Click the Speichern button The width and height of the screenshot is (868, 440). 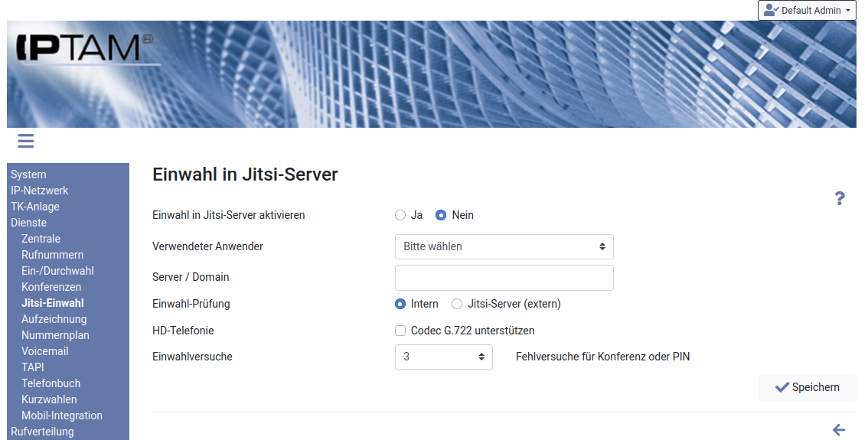[x=807, y=387]
